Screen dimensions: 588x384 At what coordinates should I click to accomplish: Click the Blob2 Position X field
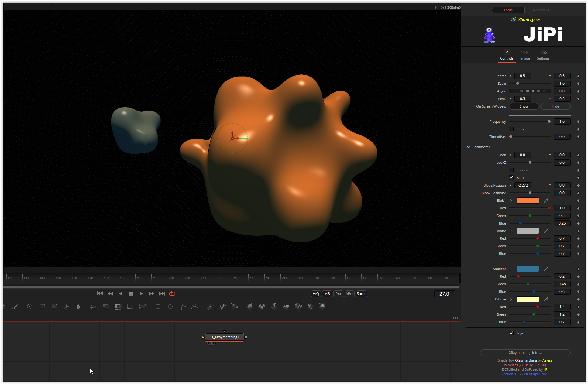(523, 185)
